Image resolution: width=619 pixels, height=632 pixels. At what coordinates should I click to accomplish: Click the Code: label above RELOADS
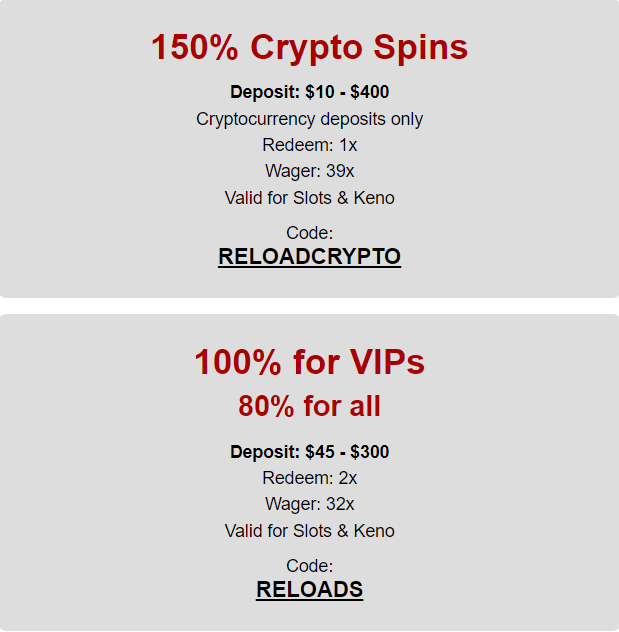click(310, 566)
